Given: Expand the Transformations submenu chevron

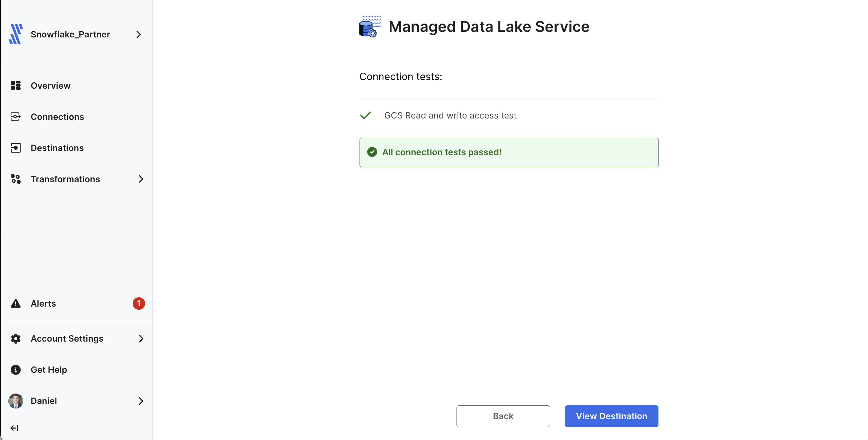Looking at the screenshot, I should point(141,179).
